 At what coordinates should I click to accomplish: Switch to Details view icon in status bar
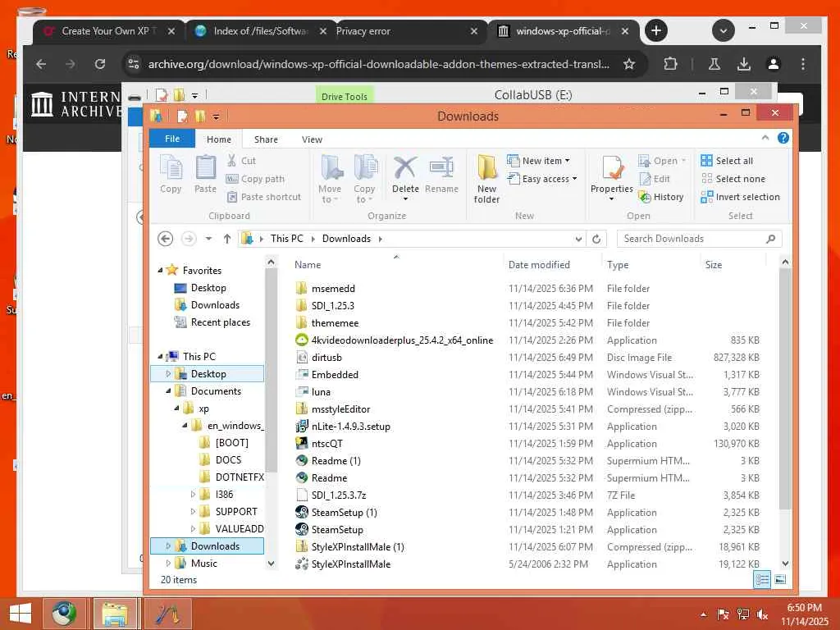[x=762, y=579]
